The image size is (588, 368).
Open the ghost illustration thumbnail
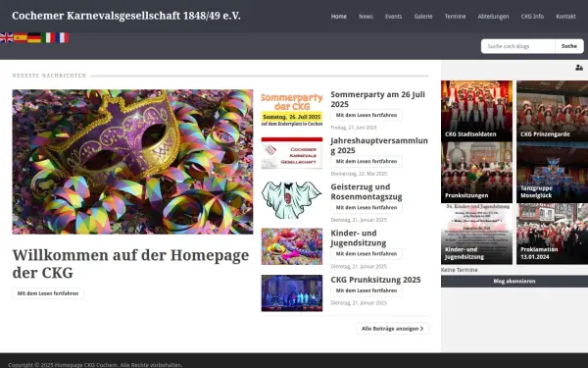pos(292,200)
